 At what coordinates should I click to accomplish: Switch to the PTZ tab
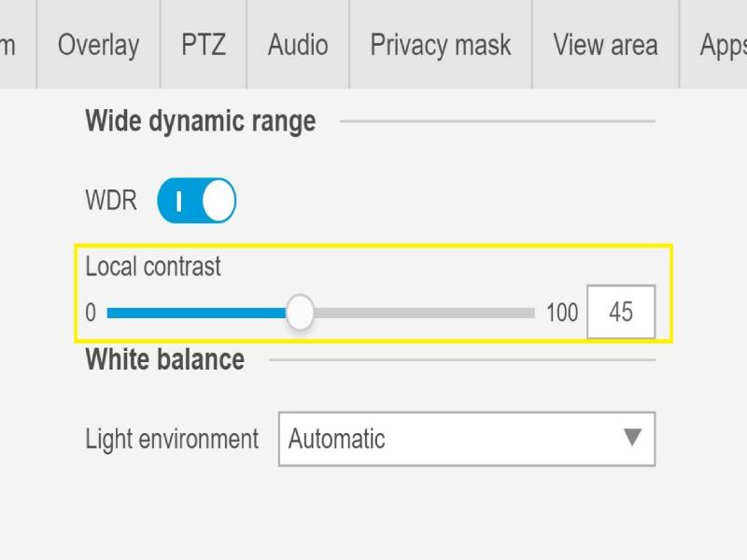click(204, 45)
